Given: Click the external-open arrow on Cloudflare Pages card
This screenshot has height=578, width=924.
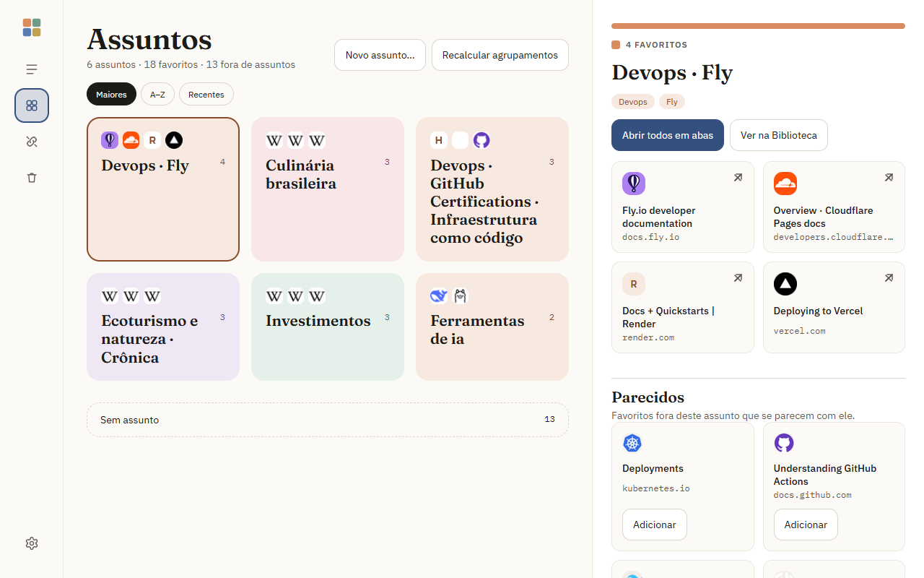Looking at the screenshot, I should (x=889, y=178).
